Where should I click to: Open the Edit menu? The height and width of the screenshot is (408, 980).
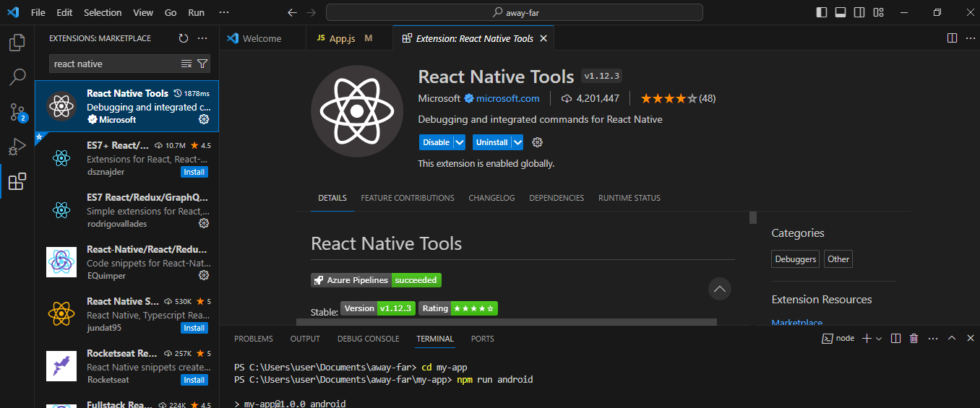click(x=64, y=13)
